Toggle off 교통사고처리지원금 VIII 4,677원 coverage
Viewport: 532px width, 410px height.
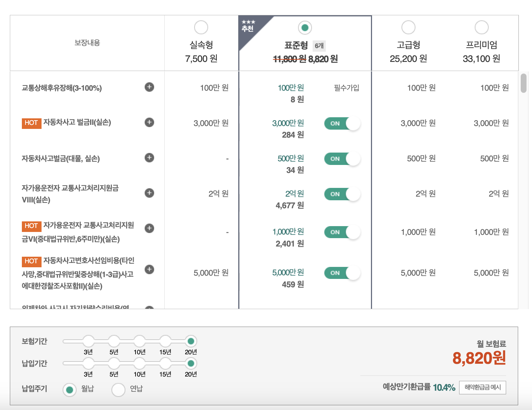[342, 194]
